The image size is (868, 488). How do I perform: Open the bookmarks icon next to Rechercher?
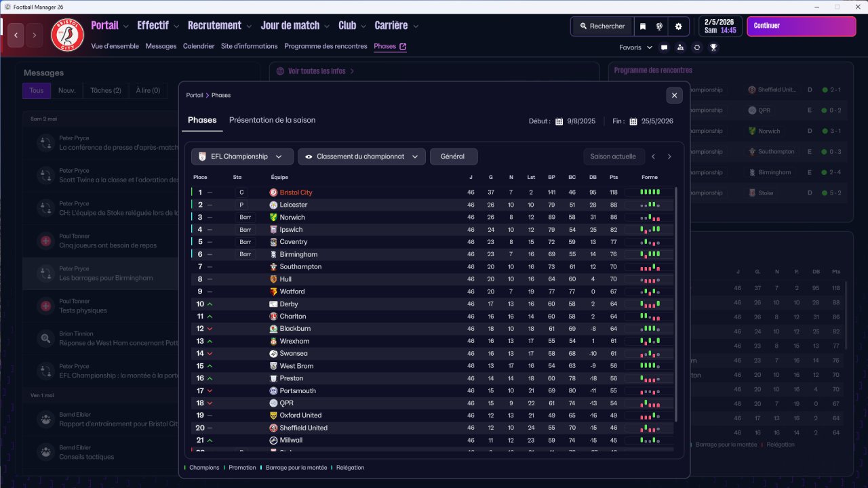point(643,26)
